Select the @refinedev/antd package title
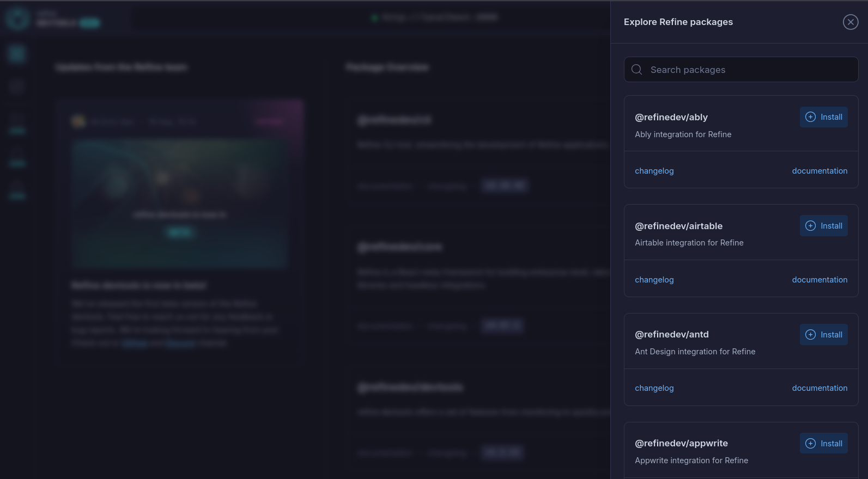 coord(672,334)
